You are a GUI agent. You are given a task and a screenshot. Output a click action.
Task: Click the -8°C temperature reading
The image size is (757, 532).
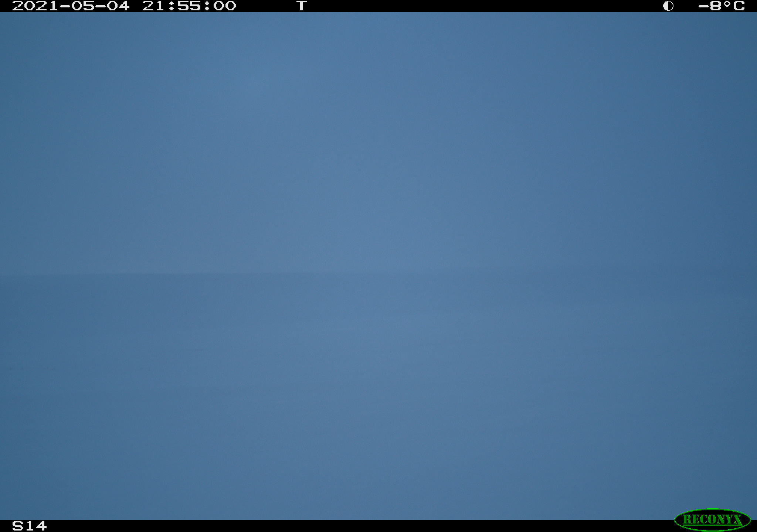point(721,6)
